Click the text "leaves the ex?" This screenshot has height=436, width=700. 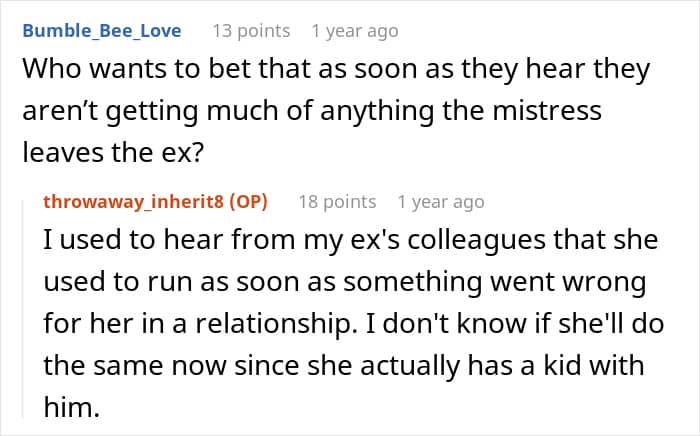click(113, 152)
